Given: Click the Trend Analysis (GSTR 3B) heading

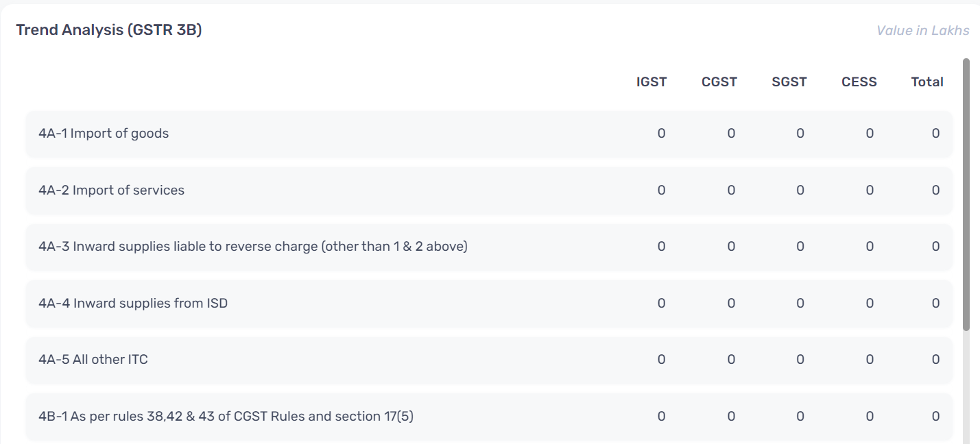Looking at the screenshot, I should (109, 30).
